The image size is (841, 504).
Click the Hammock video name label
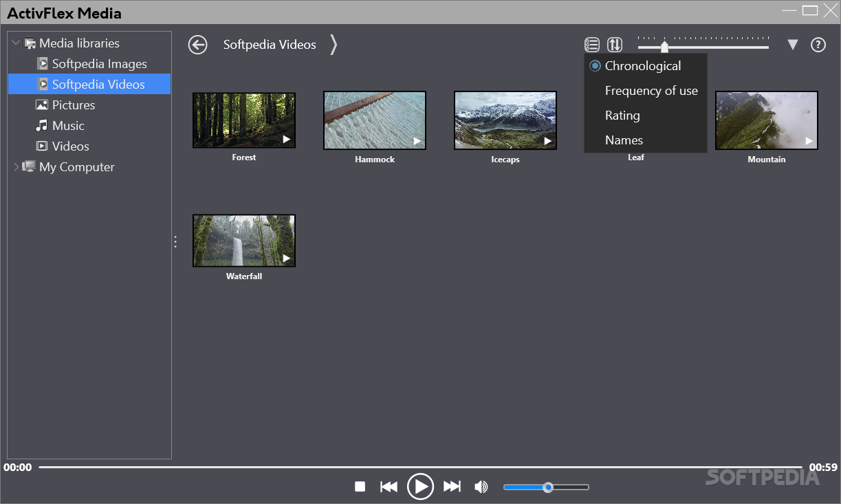tap(375, 160)
